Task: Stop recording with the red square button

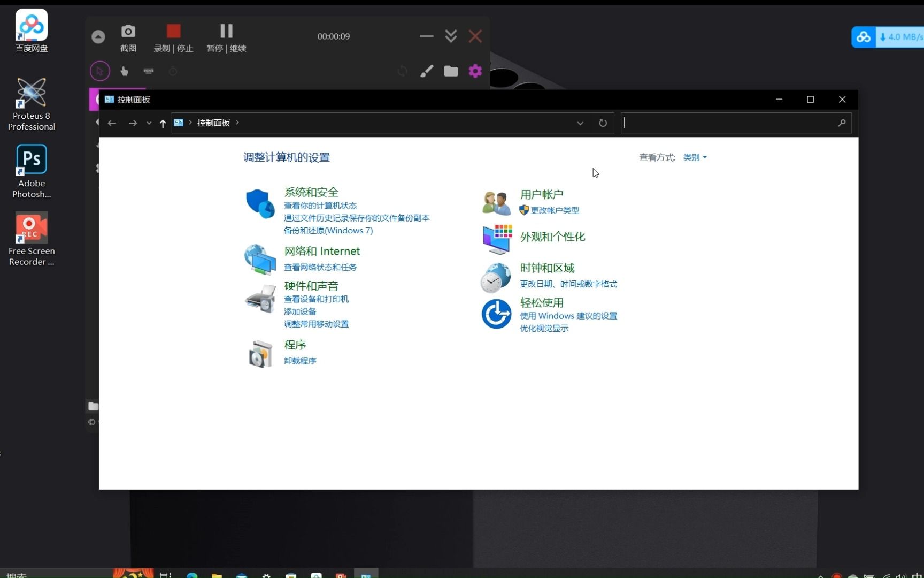Action: pyautogui.click(x=173, y=31)
